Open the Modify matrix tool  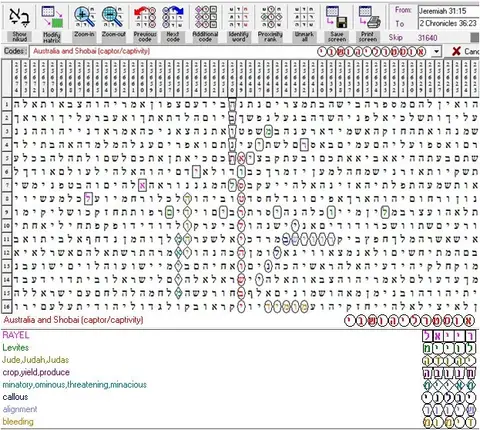[x=52, y=18]
